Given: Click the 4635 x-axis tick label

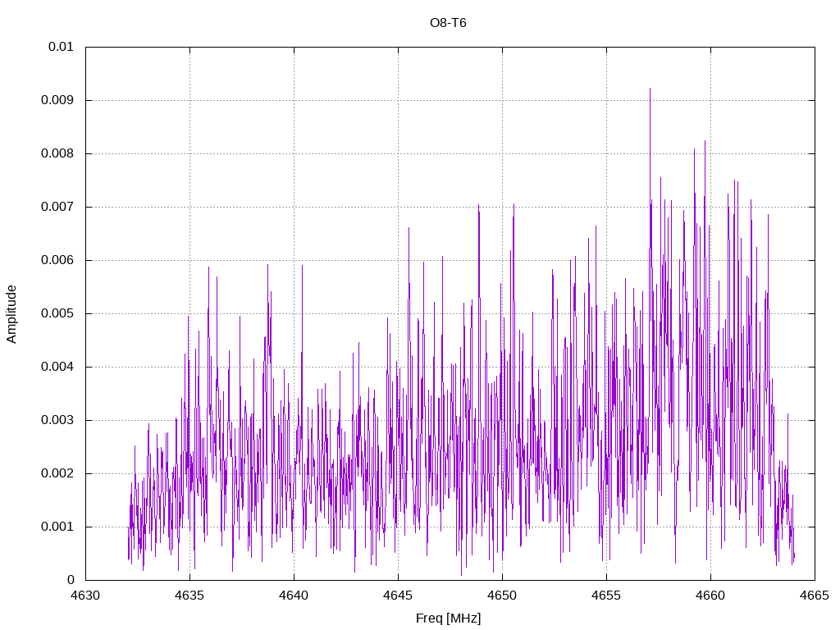Looking at the screenshot, I should tap(189, 596).
